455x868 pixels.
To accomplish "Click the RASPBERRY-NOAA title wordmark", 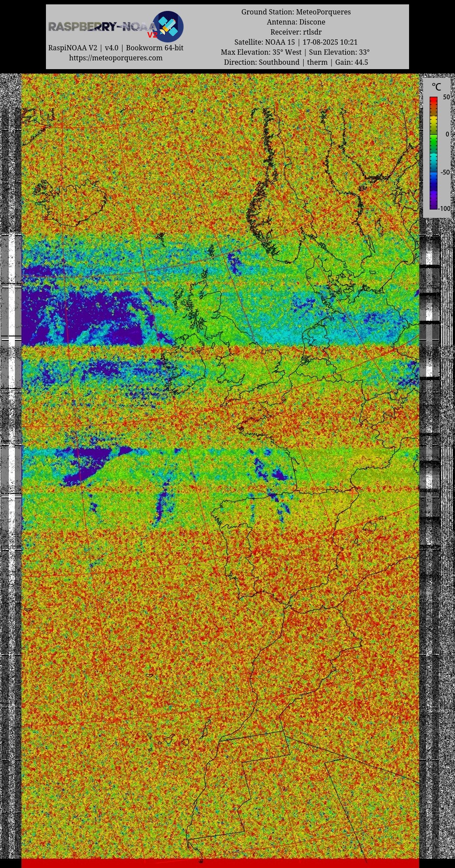I will tap(102, 27).
